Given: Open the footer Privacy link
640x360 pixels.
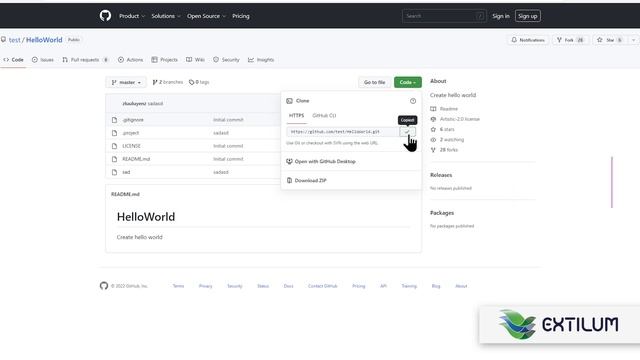Looking at the screenshot, I should coord(205,286).
